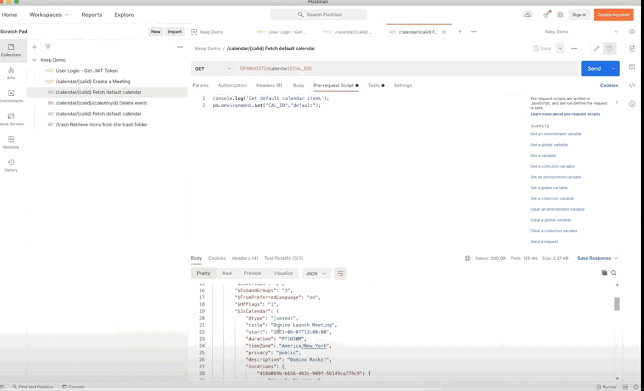Select the Visualize response view
Viewport: 644px width, 391px height.
pyautogui.click(x=283, y=274)
